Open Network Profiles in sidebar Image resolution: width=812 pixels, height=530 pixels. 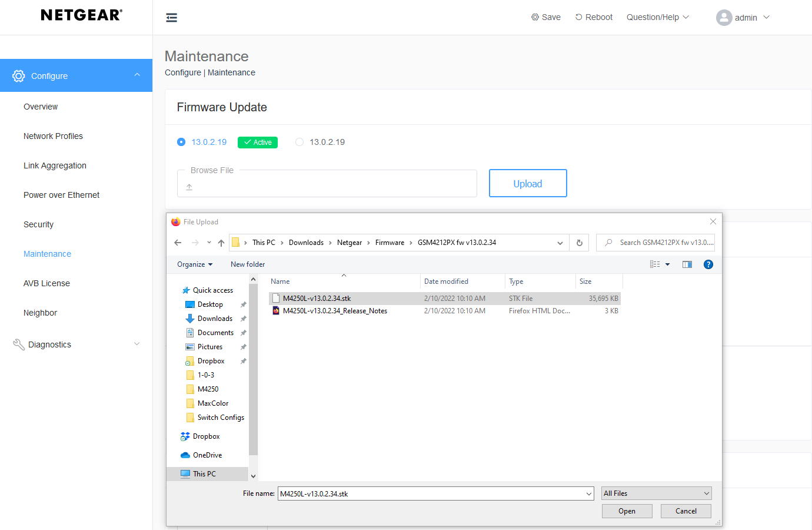tap(53, 136)
